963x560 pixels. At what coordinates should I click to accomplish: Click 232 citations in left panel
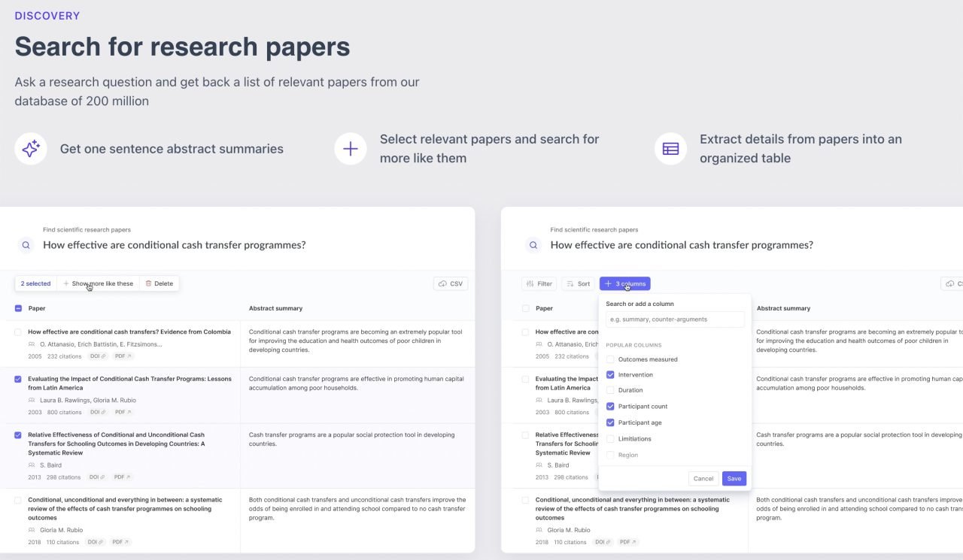[65, 356]
